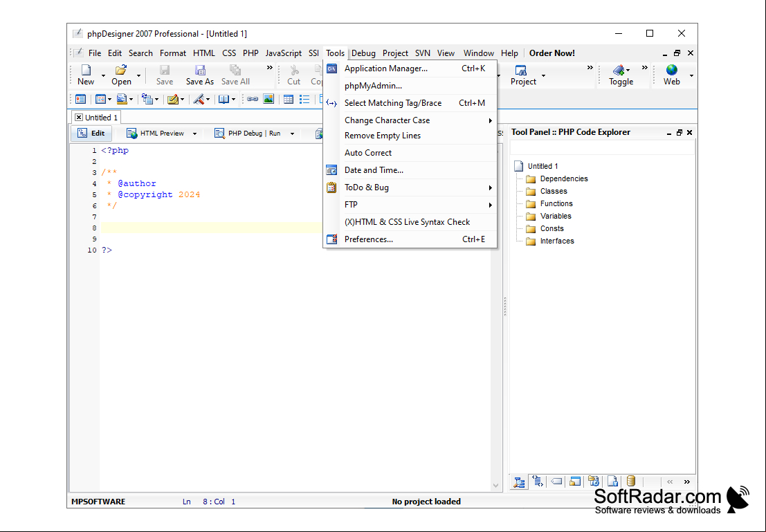Show more tool panel tabs with right chevron
Viewport: 766px width, 532px height.
click(687, 481)
